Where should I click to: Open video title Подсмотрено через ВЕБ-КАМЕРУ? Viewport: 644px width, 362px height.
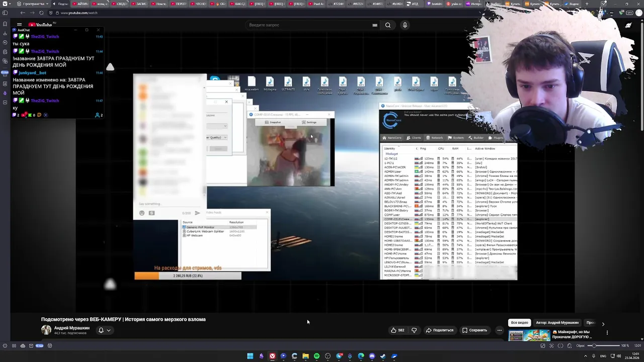click(123, 319)
